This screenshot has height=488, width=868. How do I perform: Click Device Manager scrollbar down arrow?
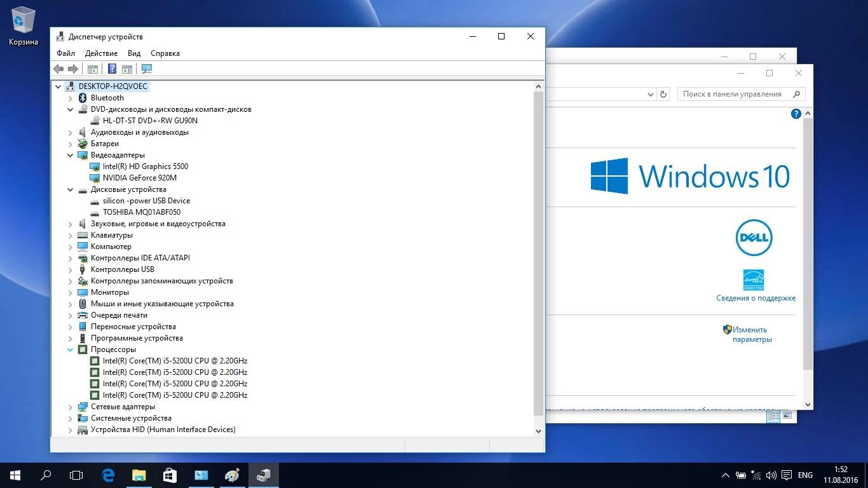pos(538,431)
